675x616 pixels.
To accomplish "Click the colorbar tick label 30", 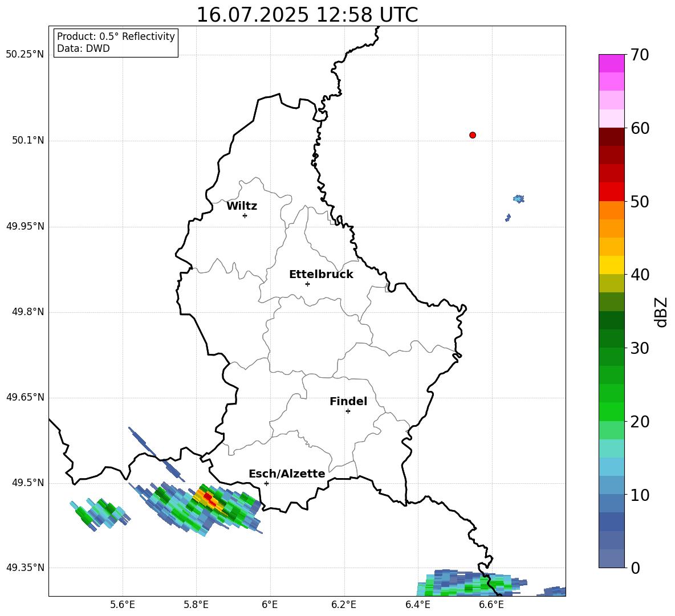I will tap(639, 348).
